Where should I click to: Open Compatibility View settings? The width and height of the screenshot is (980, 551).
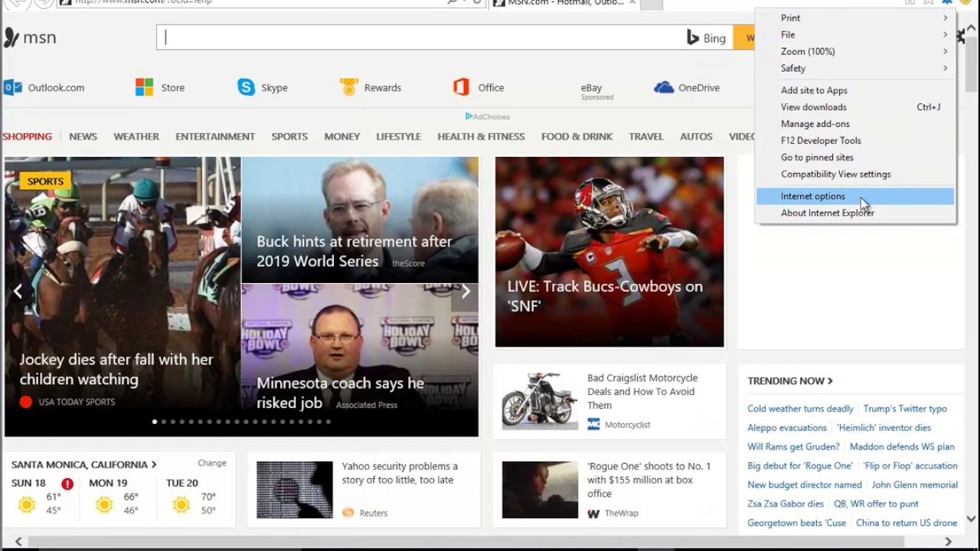click(x=855, y=174)
